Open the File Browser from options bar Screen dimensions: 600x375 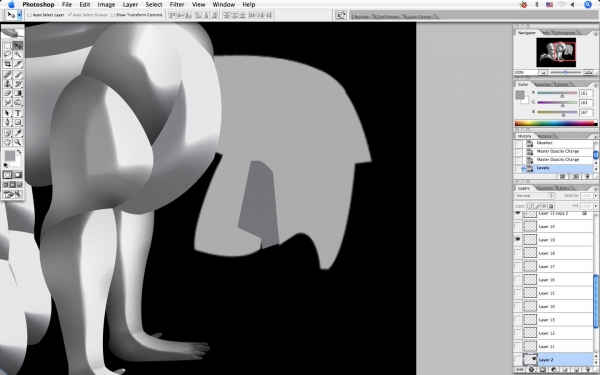pos(341,15)
